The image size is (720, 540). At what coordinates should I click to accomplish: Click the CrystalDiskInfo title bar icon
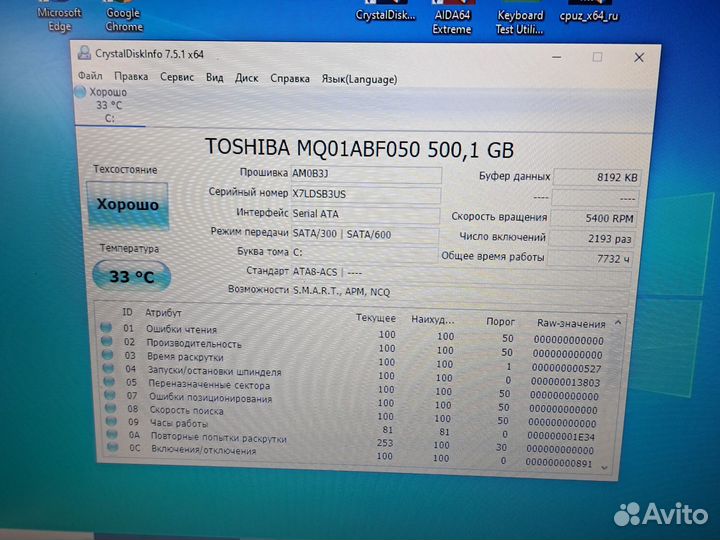click(x=84, y=53)
